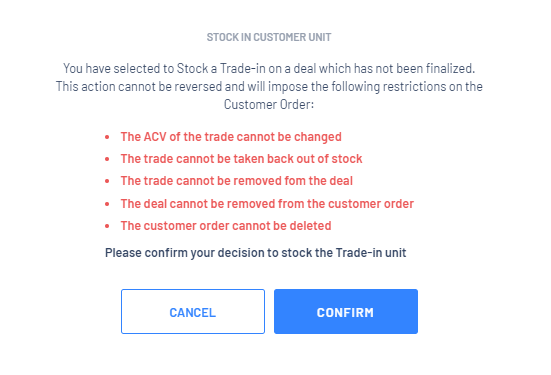551x375 pixels.
Task: Click the first intro line about stocking a Trade-in
Action: click(269, 69)
